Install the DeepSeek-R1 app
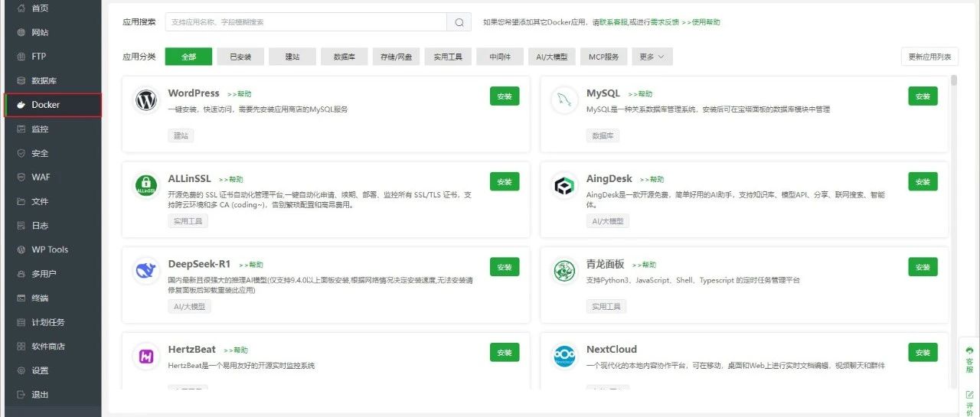Screen dimensions: 980x417 pyautogui.click(x=505, y=267)
